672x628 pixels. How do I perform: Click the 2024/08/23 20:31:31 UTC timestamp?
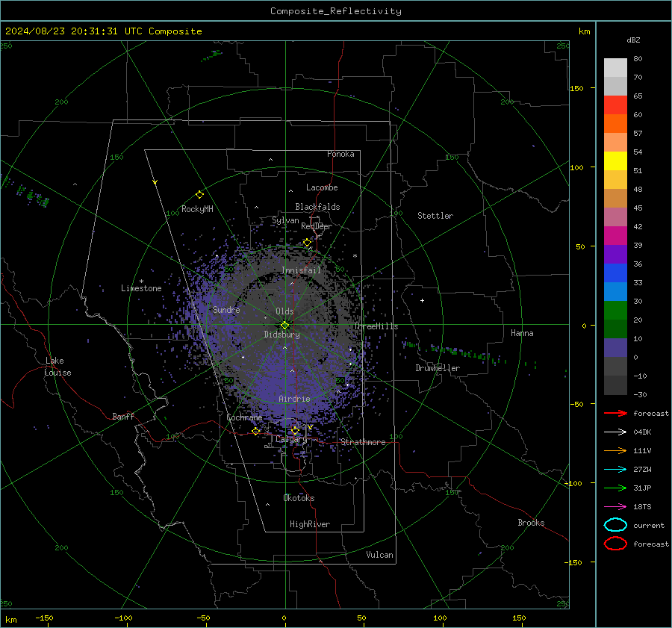click(103, 31)
